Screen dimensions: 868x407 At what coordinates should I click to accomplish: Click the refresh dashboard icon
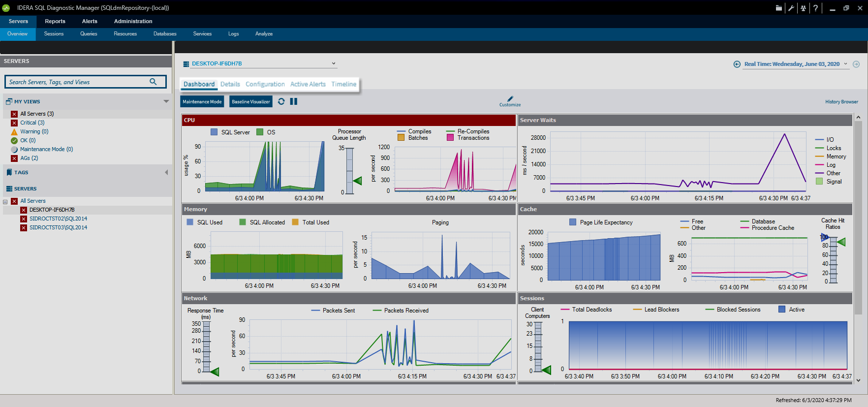[281, 101]
